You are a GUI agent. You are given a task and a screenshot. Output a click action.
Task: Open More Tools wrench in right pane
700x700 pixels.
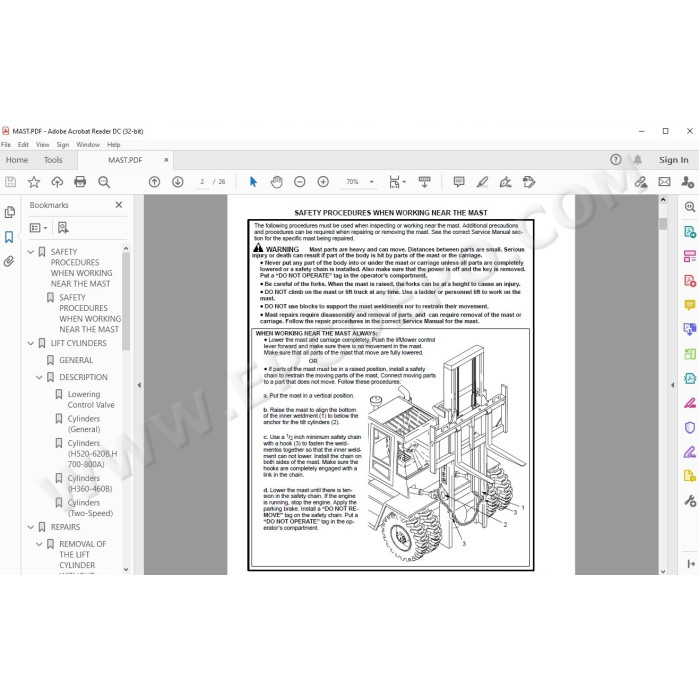tap(690, 501)
